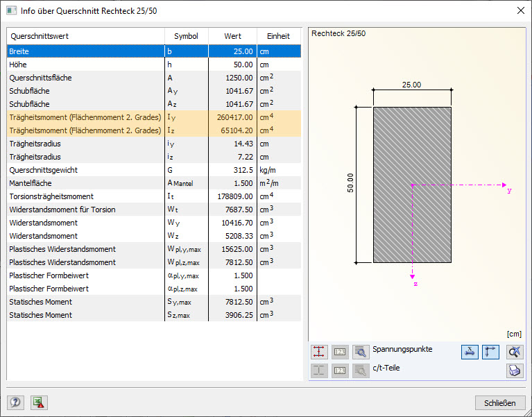Viewport: 532px width, 417px height.
Task: Click the Einheit column header
Action: coord(279,36)
